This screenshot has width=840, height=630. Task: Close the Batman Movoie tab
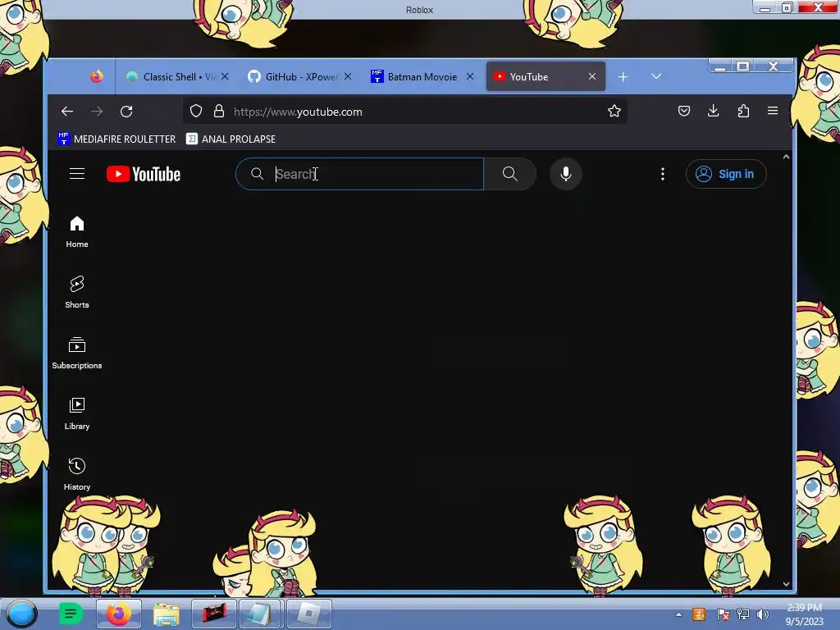point(470,76)
